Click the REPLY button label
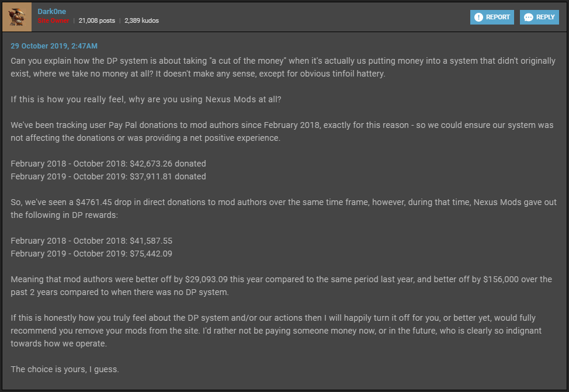This screenshot has width=569, height=392. (545, 17)
